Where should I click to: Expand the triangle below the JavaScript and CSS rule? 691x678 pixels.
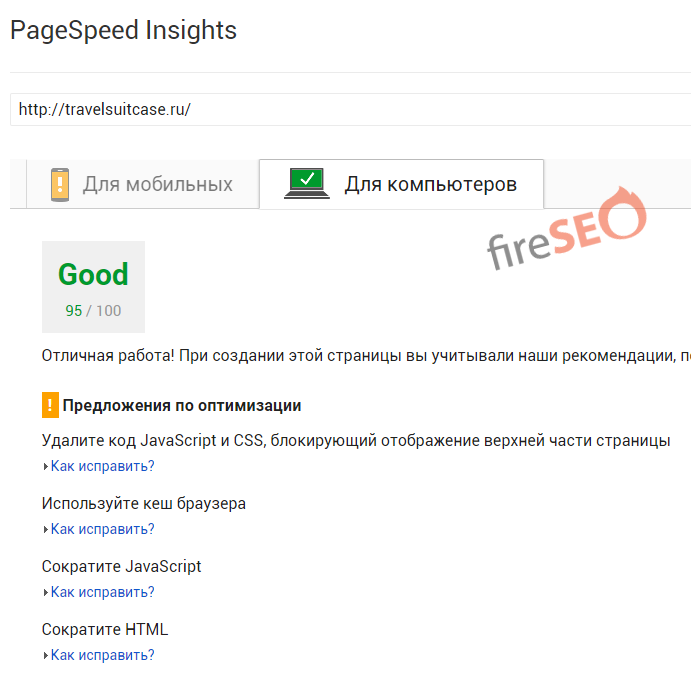(45, 466)
